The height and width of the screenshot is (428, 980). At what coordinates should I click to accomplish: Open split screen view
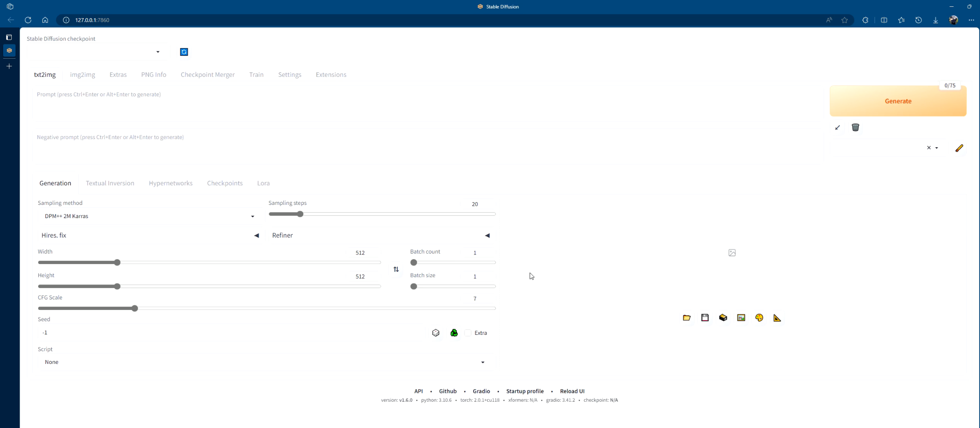point(884,20)
